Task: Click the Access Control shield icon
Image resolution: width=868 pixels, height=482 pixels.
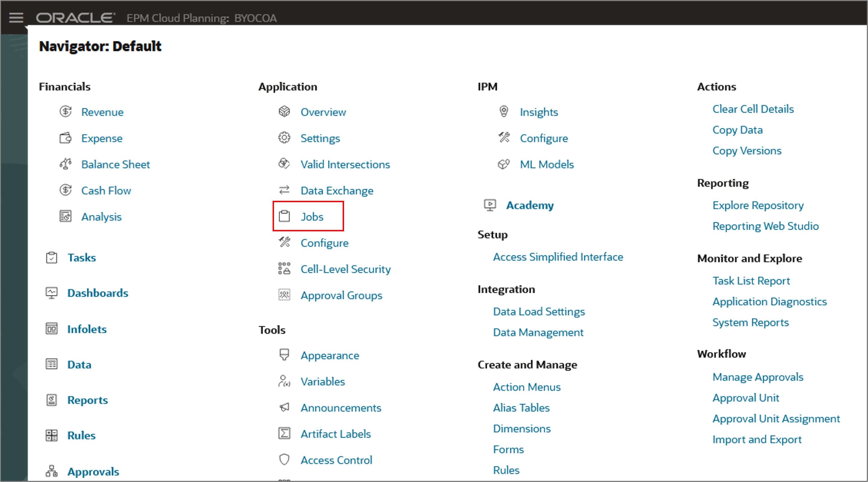Action: click(284, 459)
